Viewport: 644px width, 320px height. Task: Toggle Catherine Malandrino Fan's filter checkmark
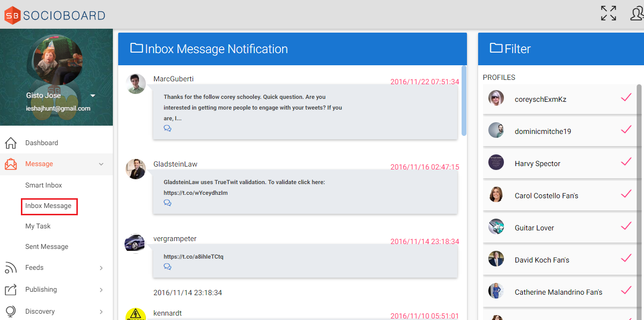click(626, 290)
